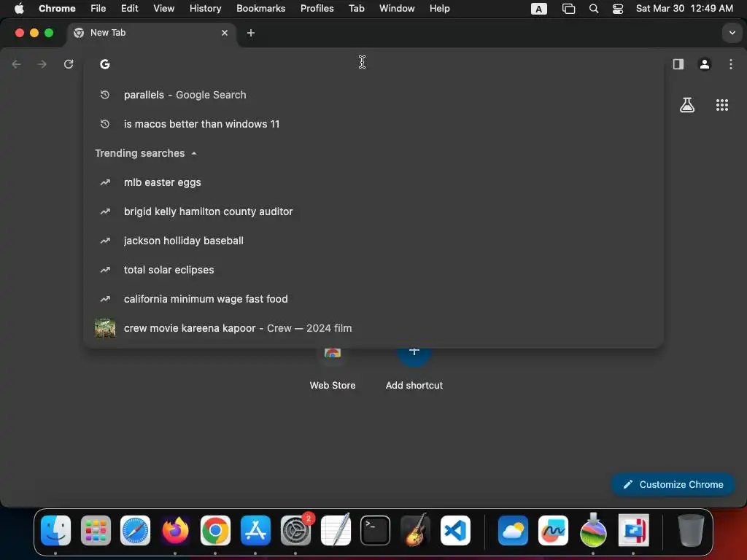The height and width of the screenshot is (560, 747).
Task: Open the View menu
Action: 163,8
